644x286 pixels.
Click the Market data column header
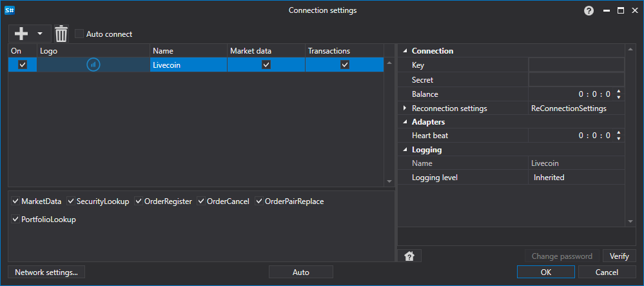(x=266, y=51)
